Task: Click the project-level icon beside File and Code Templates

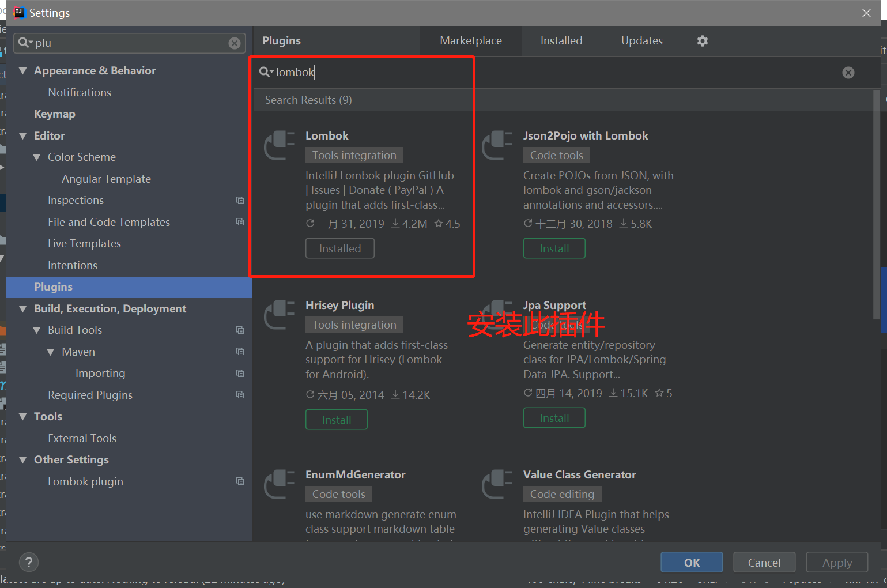Action: (240, 222)
